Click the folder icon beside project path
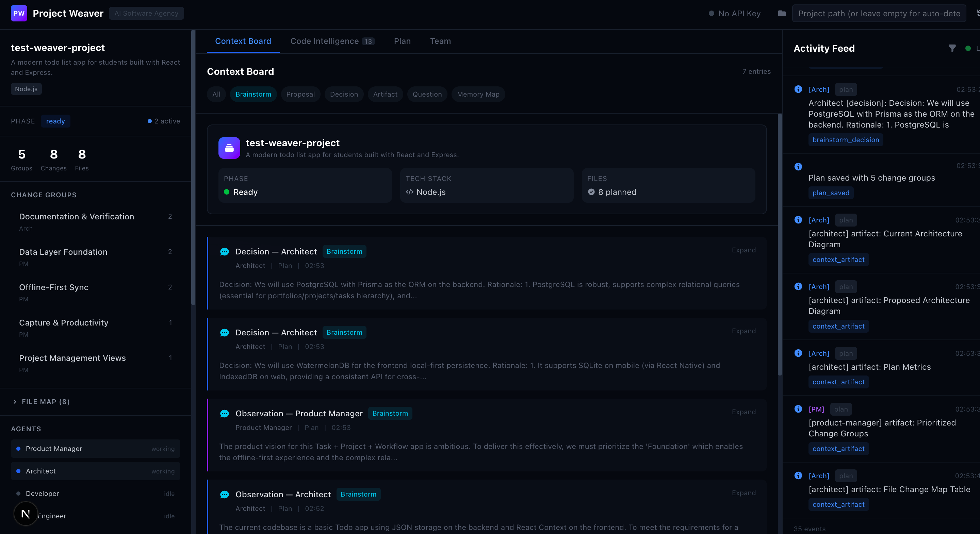 click(781, 13)
